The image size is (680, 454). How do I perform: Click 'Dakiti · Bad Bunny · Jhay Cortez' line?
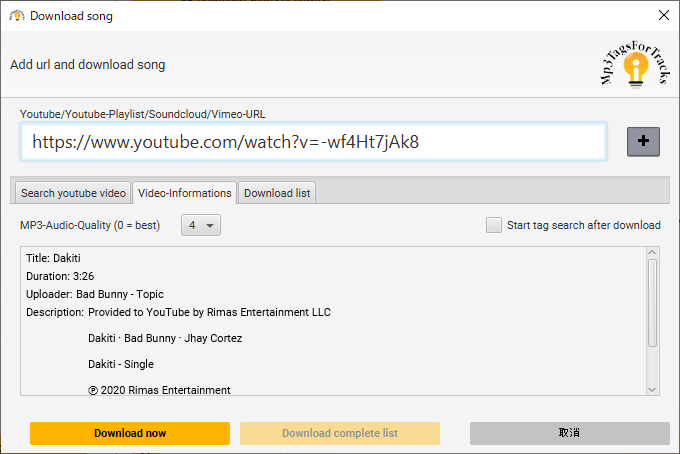pyautogui.click(x=165, y=338)
